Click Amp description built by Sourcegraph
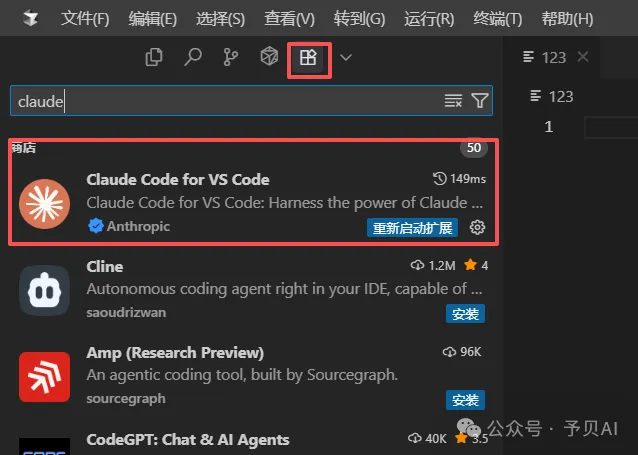Screen dimensions: 638x455 [x=242, y=375]
